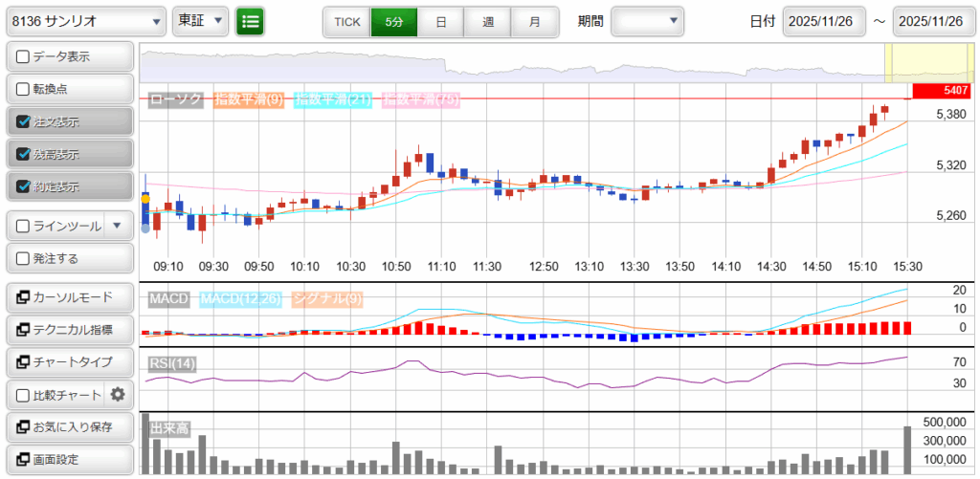Open technical indicators (テクニカル指標) panel
The height and width of the screenshot is (479, 980).
click(69, 330)
